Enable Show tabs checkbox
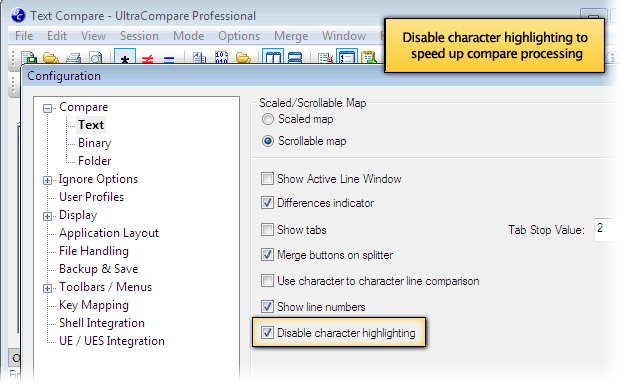 pyautogui.click(x=267, y=229)
